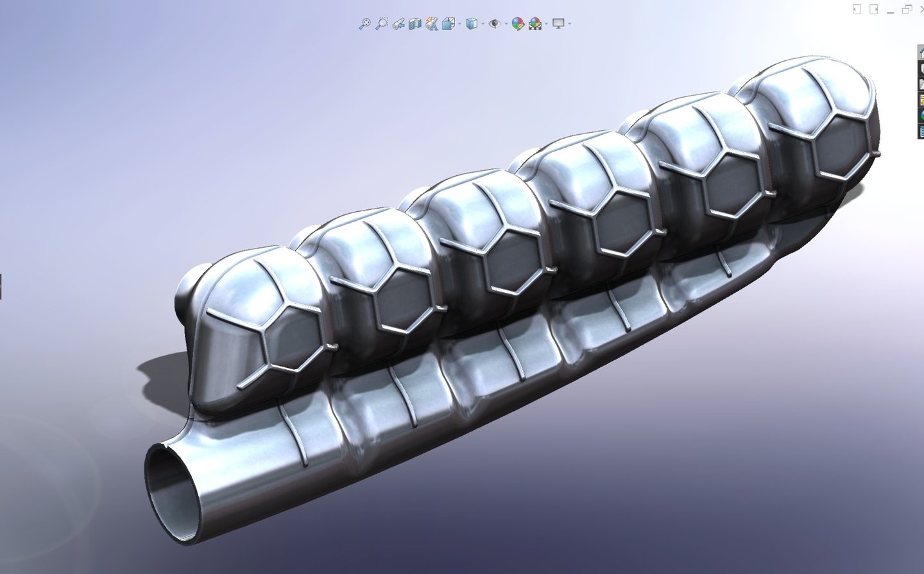This screenshot has width=924, height=574.
Task: Click the View Settings monitor icon
Action: coord(558,24)
